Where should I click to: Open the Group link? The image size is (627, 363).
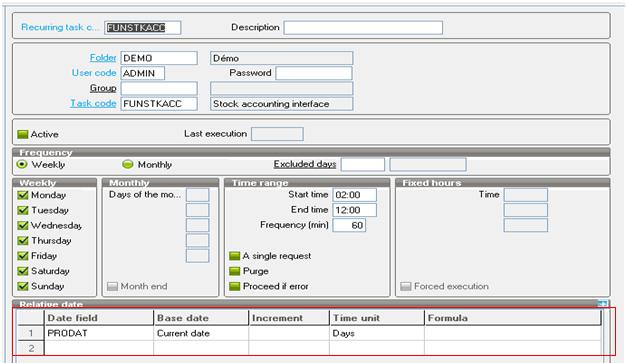[x=103, y=88]
